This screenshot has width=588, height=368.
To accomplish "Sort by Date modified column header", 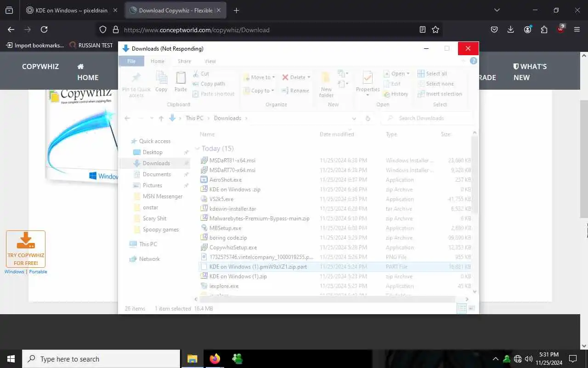I will (337, 134).
